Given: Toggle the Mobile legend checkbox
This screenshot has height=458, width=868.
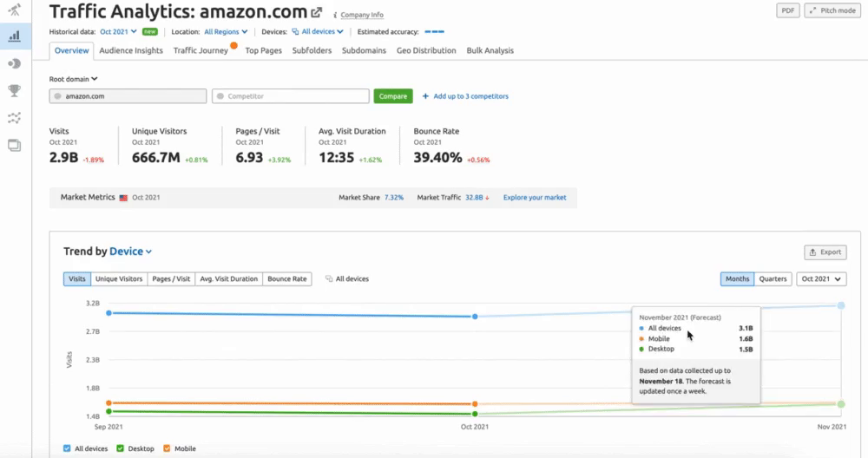Looking at the screenshot, I should (168, 448).
